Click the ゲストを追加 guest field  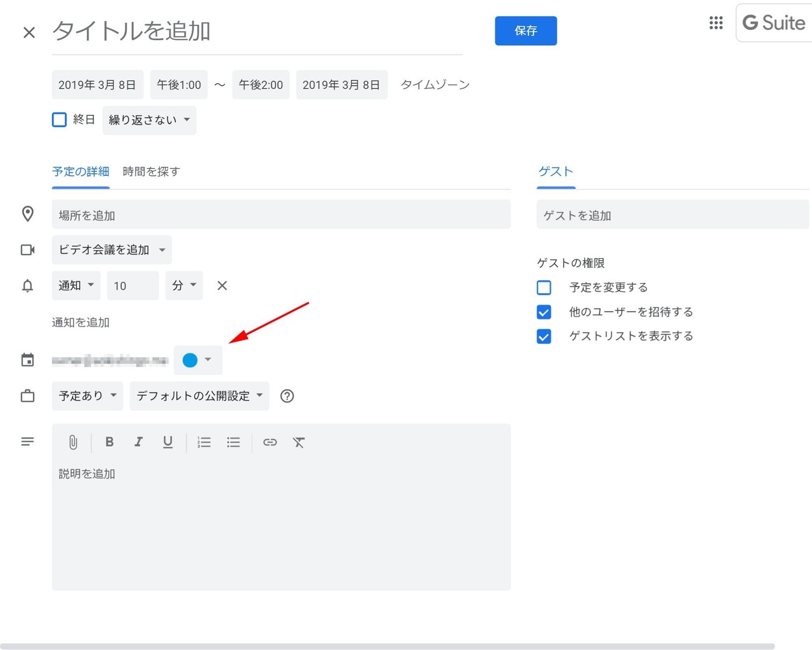pos(672,215)
